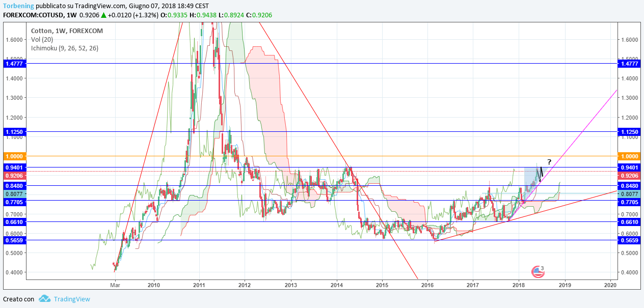The height and width of the screenshot is (308, 644).
Task: Click the 2018 label on time axis
Action: pos(519,286)
